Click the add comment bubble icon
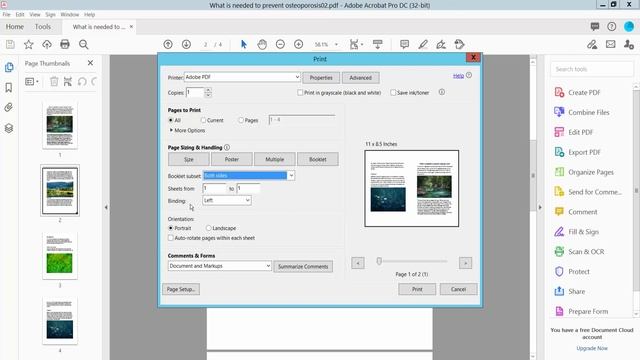Viewport: 640px width, 360px height. 404,44
